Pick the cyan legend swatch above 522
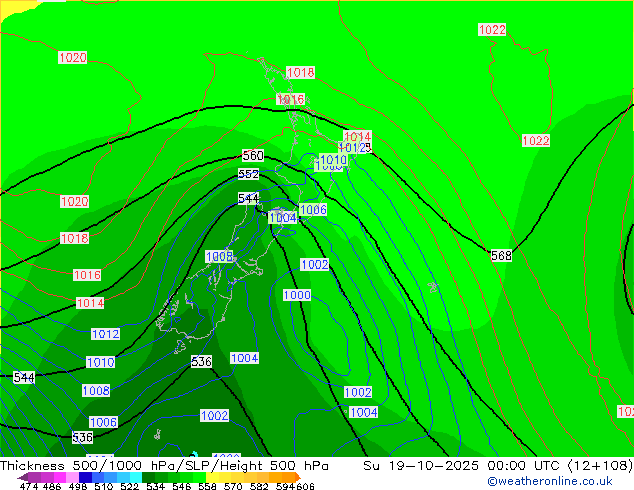The height and width of the screenshot is (490, 634). (x=136, y=477)
